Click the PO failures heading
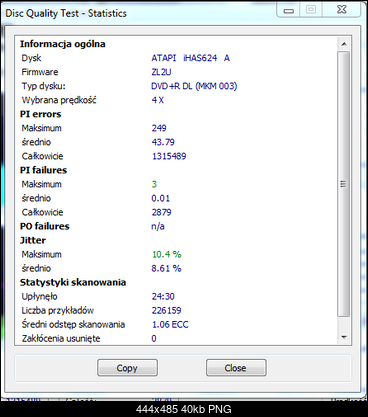Screen dimensions: 368x417 coord(45,226)
